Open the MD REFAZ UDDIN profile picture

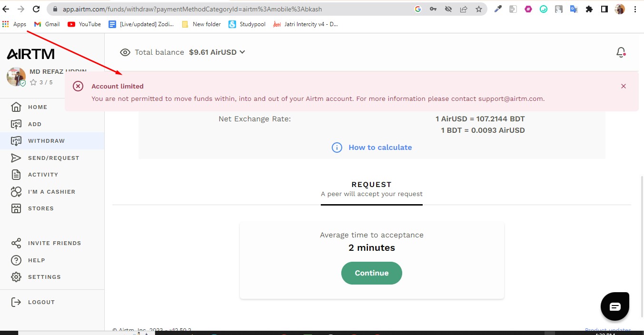click(16, 77)
